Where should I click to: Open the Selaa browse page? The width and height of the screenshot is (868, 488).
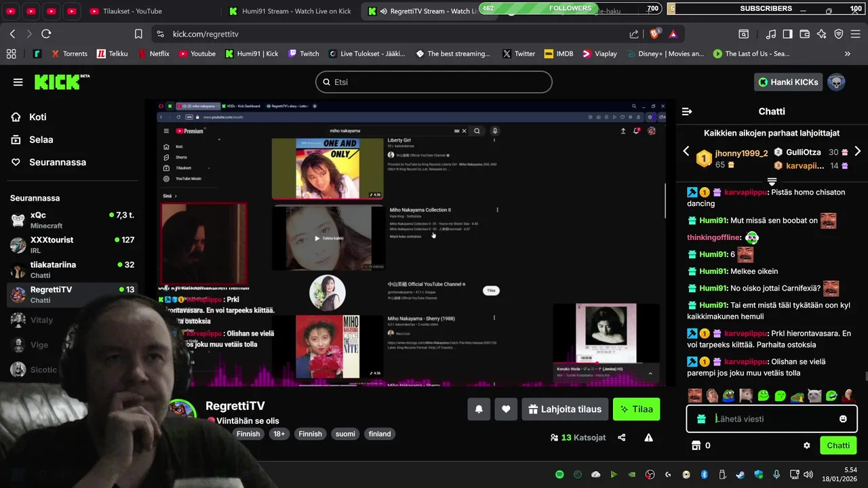tap(32, 140)
